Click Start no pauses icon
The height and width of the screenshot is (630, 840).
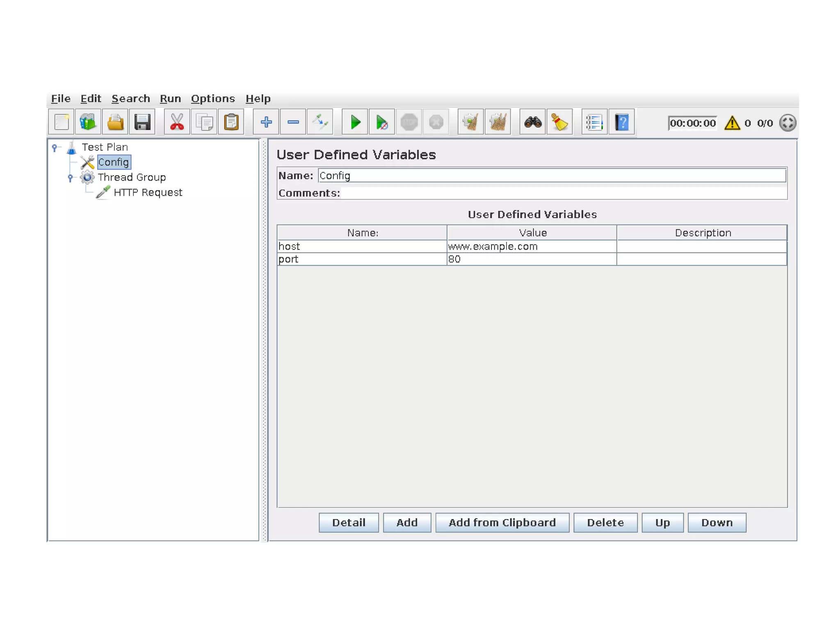[x=381, y=122]
